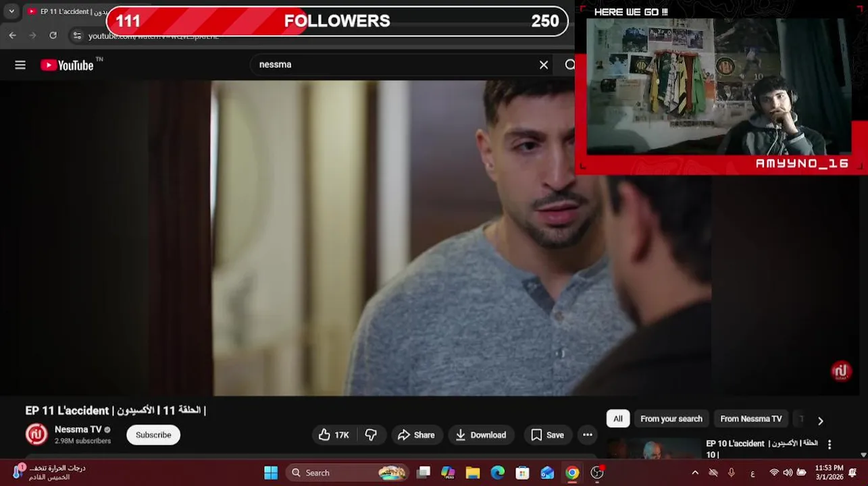
Task: Open Microsoft Edge from the taskbar
Action: [498, 473]
